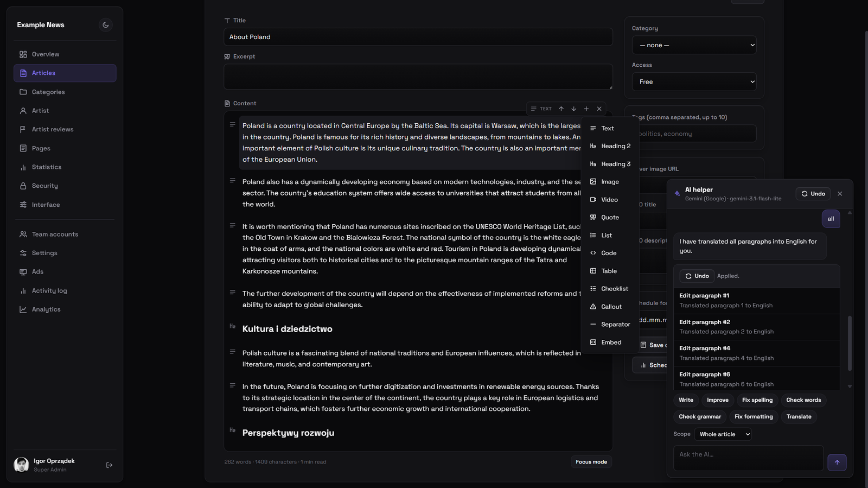Move block up with arrow icon
This screenshot has width=868, height=488.
[561, 109]
